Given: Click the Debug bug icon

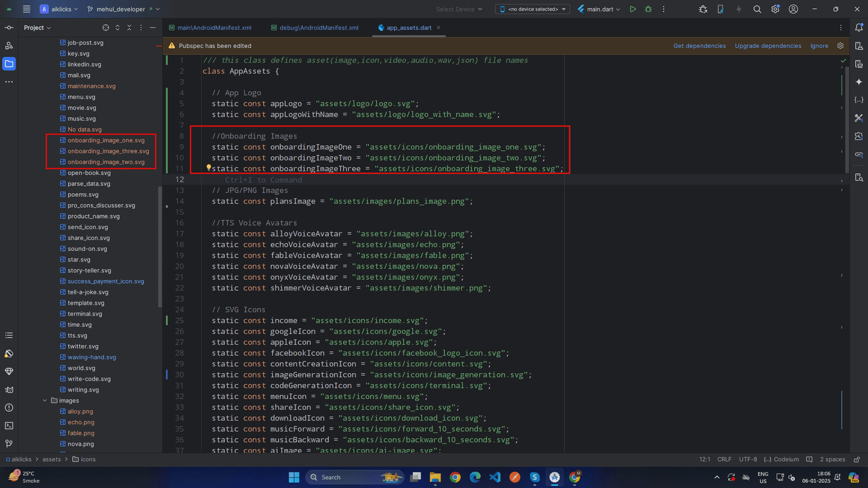Looking at the screenshot, I should tap(648, 9).
